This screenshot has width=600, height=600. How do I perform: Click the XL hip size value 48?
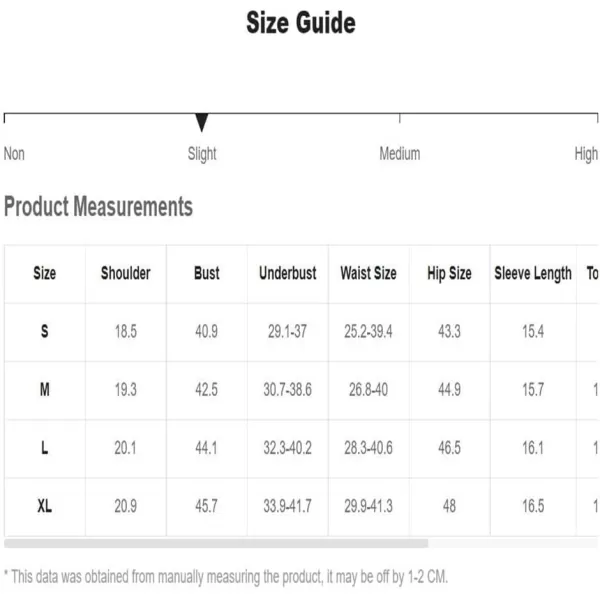pyautogui.click(x=449, y=506)
